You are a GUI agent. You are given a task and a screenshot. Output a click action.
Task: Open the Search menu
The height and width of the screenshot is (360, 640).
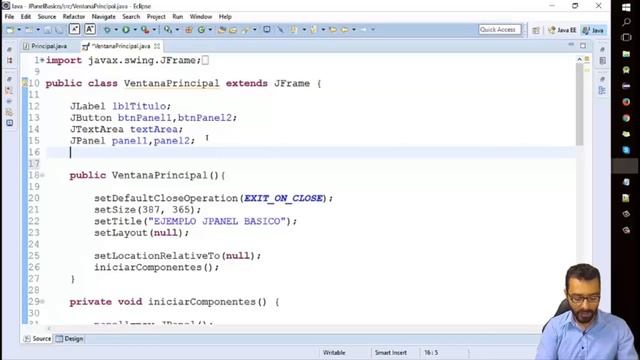[x=131, y=17]
